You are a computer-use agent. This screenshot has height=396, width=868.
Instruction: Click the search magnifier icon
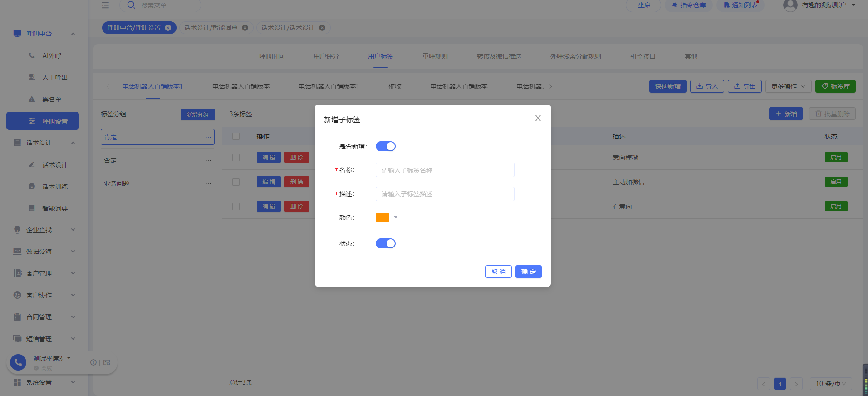(131, 5)
